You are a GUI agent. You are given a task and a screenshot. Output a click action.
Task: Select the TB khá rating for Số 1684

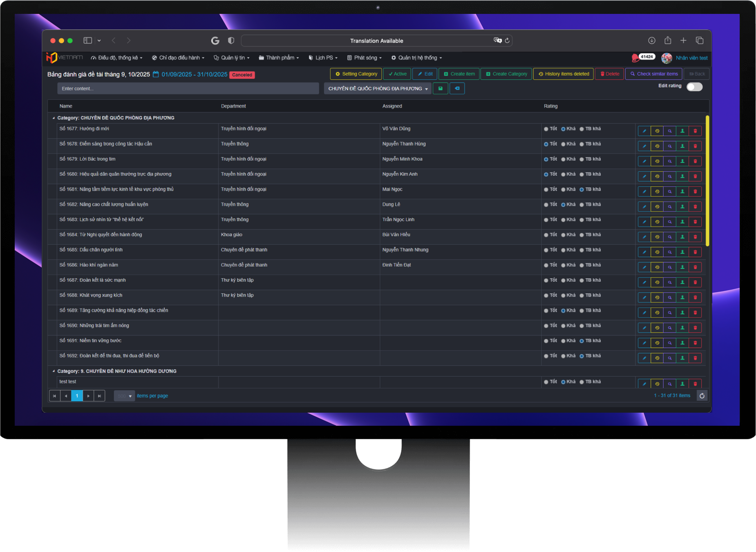(582, 235)
